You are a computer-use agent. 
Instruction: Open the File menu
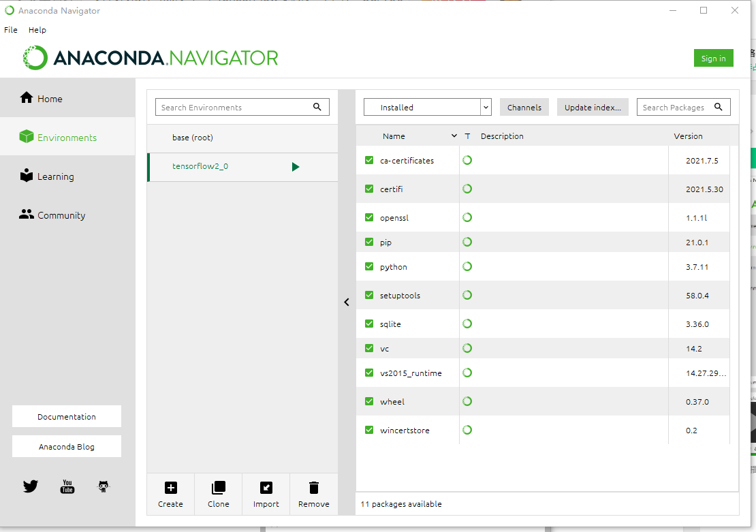[x=11, y=30]
